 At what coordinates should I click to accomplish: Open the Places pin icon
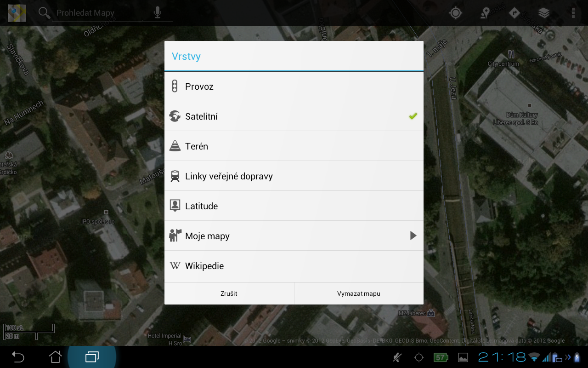[x=485, y=13]
